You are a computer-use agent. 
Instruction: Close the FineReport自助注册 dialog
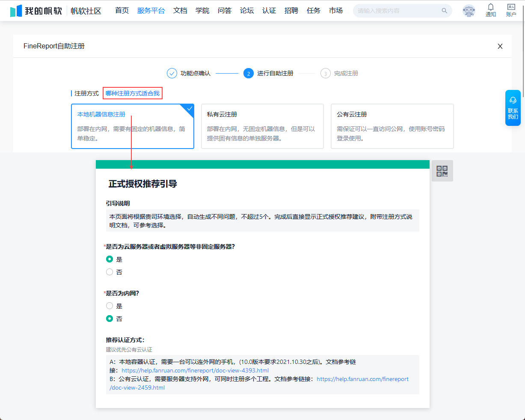coord(500,46)
